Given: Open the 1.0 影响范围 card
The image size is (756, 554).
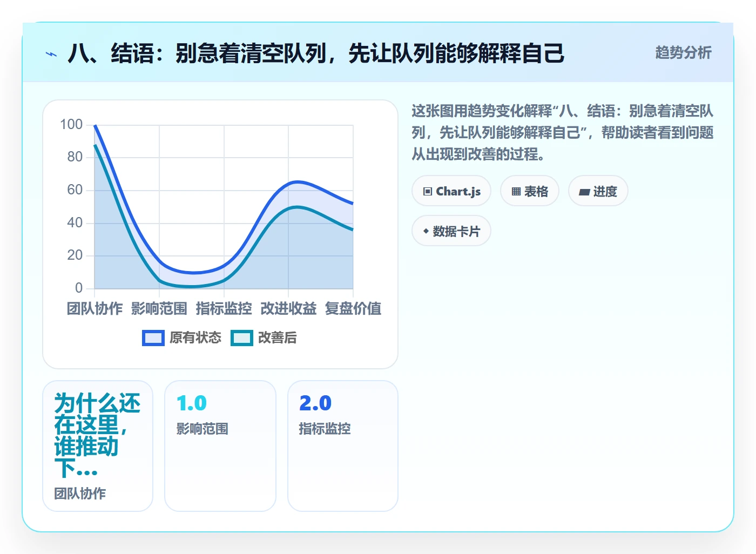Looking at the screenshot, I should [220, 446].
